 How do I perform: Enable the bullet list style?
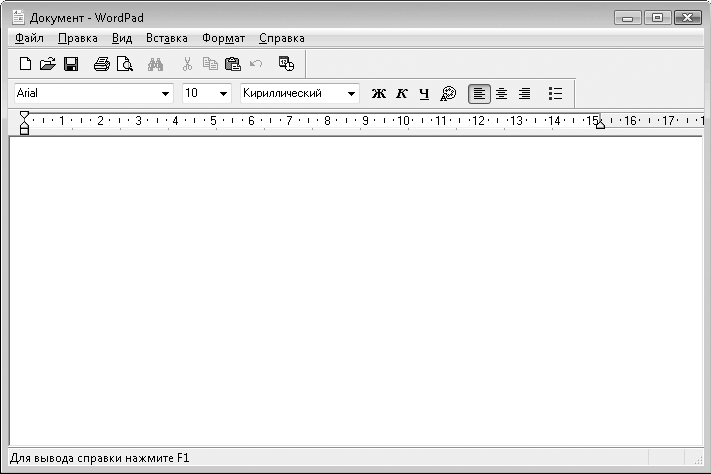pyautogui.click(x=556, y=93)
